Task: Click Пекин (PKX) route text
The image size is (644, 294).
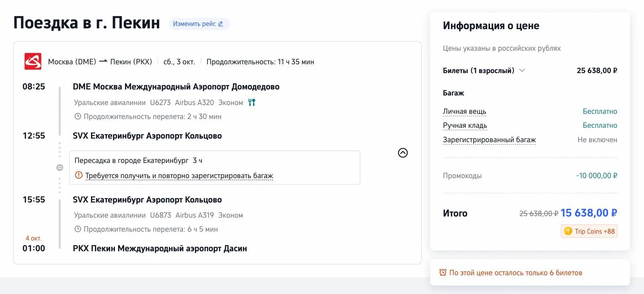Action: coord(131,62)
